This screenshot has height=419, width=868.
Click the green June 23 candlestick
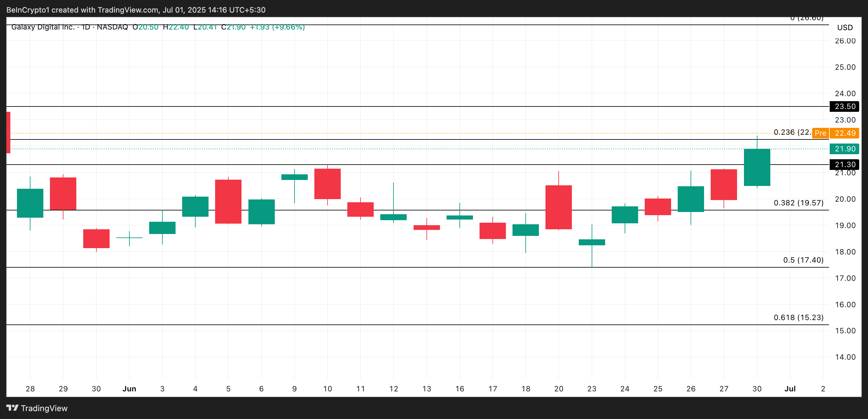pyautogui.click(x=592, y=242)
